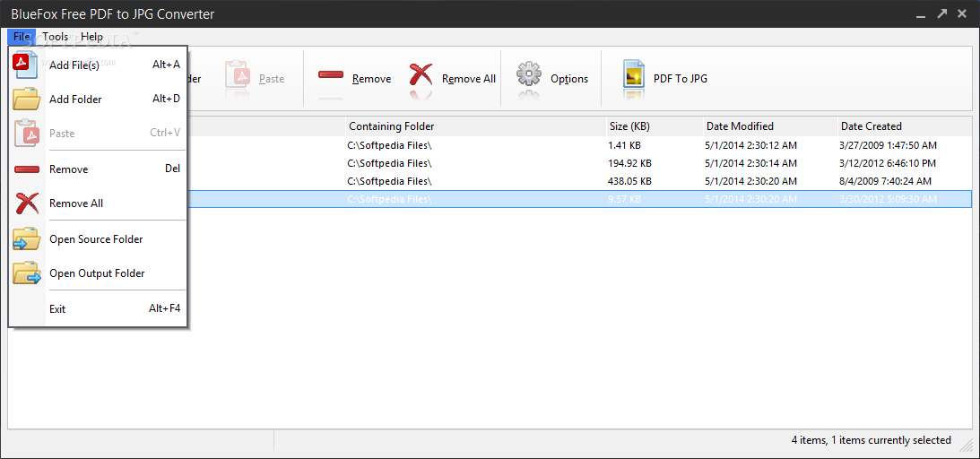
Task: Click the toolbar Paste clipboard icon
Action: tap(238, 74)
